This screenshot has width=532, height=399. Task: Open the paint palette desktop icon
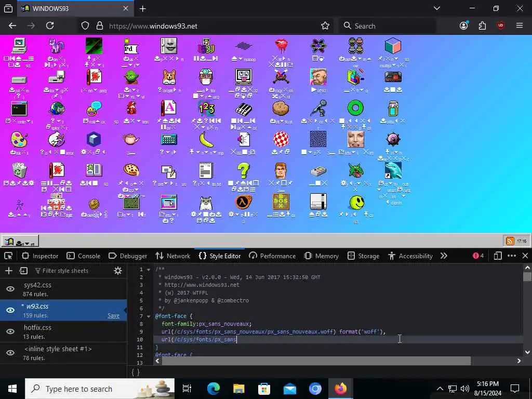(x=19, y=140)
